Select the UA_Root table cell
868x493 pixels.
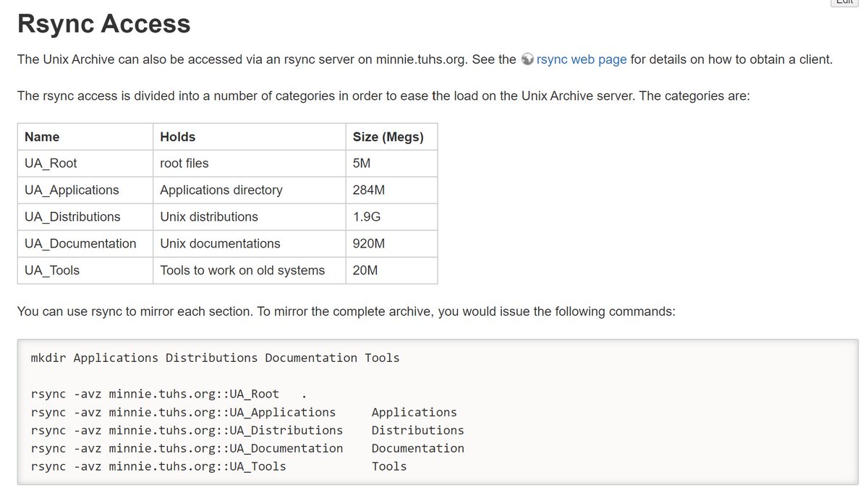pyautogui.click(x=51, y=164)
